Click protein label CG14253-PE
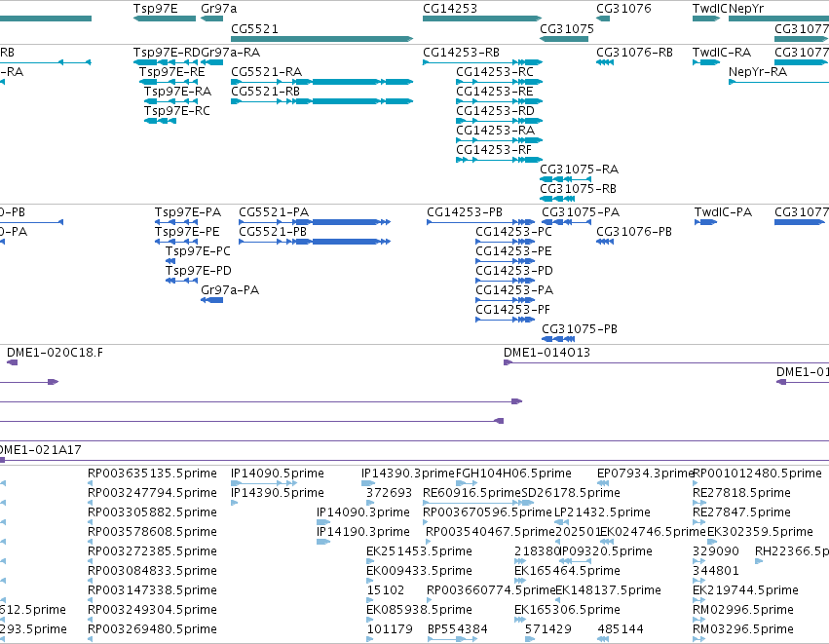829x644 pixels. pos(514,251)
